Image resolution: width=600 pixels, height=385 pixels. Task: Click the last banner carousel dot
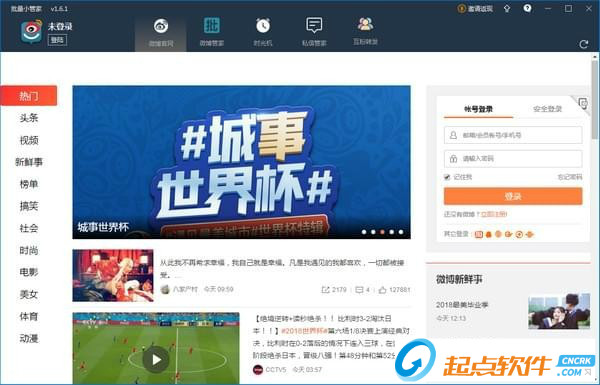point(401,232)
